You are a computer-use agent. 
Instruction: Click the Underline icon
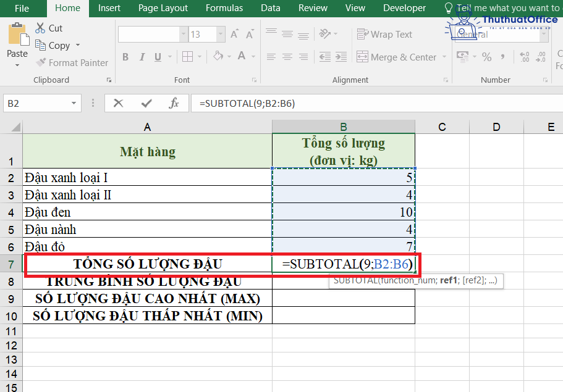[159, 57]
